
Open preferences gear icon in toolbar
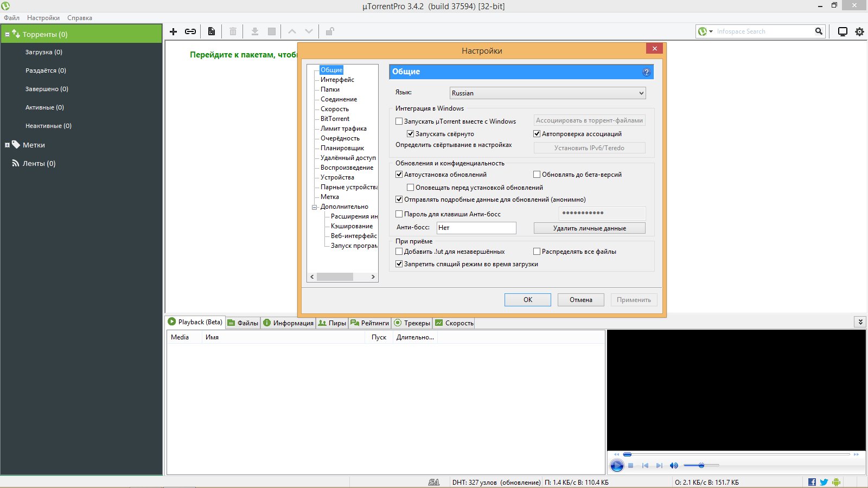[859, 31]
